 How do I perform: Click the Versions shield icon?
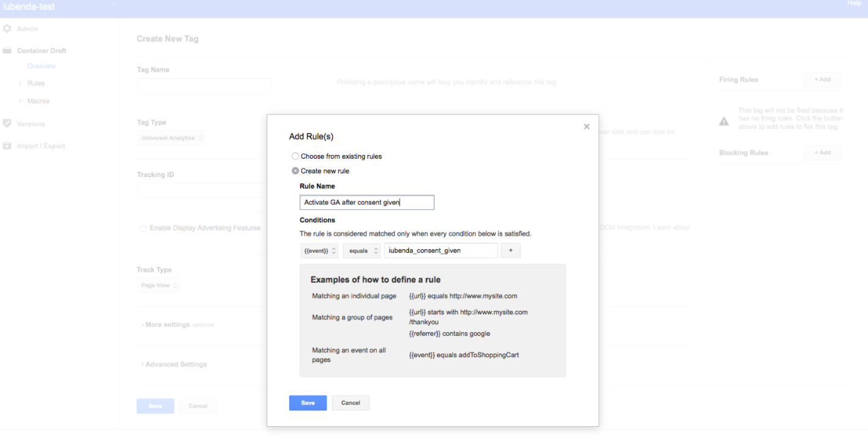7,123
